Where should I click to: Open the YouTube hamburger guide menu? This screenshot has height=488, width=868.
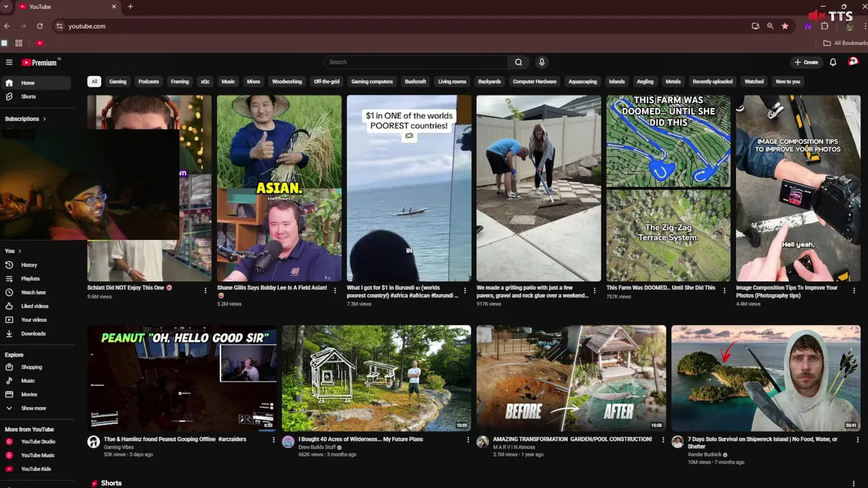click(9, 62)
